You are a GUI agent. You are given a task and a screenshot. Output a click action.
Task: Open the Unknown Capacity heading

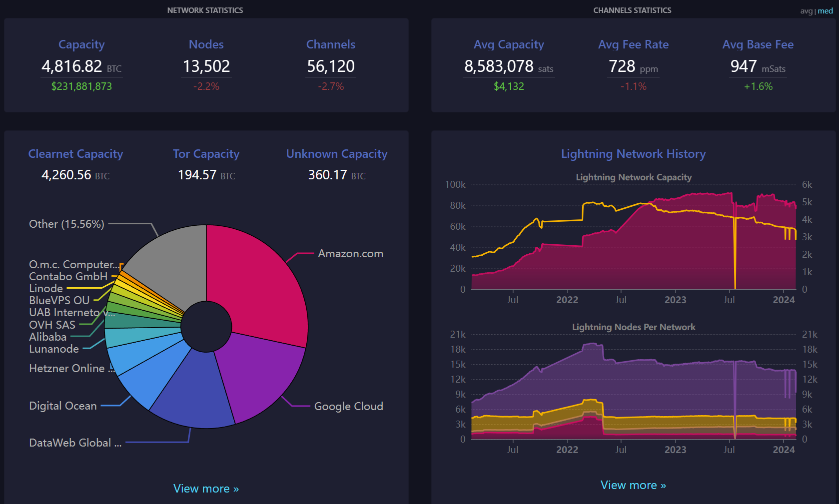click(337, 154)
